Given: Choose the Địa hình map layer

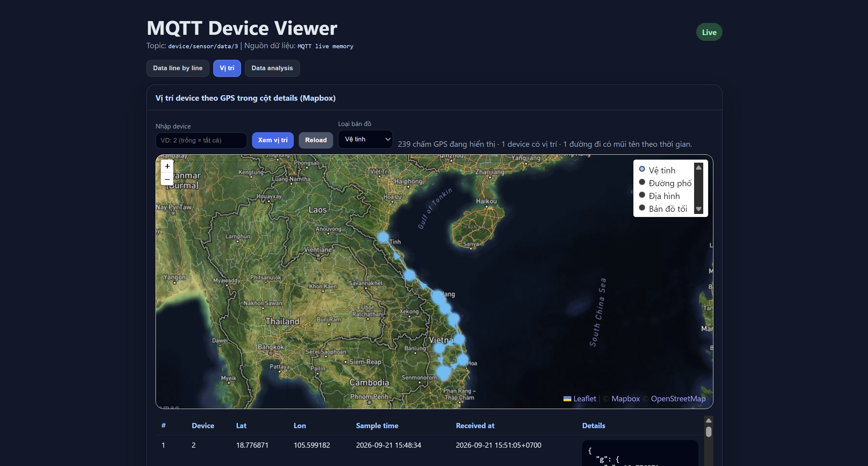Looking at the screenshot, I should pyautogui.click(x=642, y=195).
